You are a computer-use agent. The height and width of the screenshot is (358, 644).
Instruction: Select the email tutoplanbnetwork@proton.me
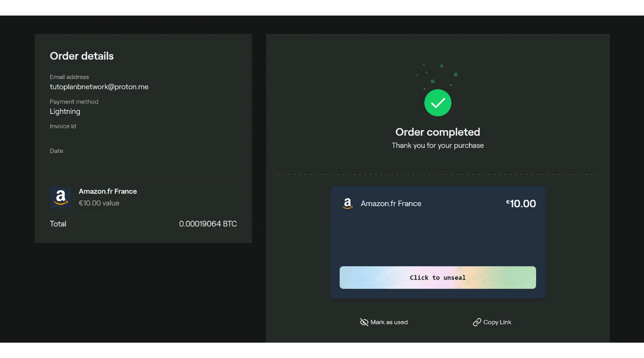99,86
